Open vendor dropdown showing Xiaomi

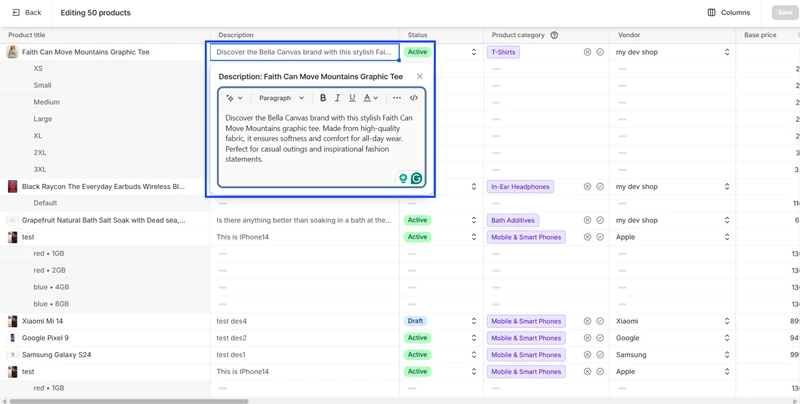click(x=727, y=321)
